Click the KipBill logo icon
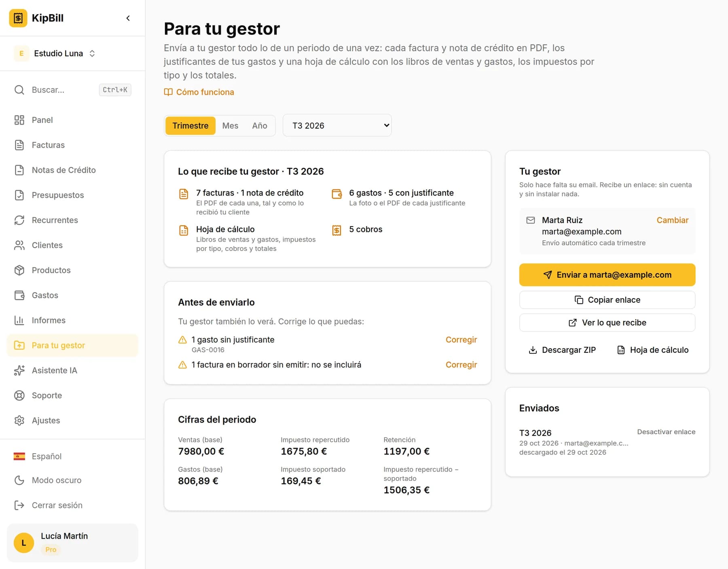This screenshot has height=569, width=728. tap(18, 18)
